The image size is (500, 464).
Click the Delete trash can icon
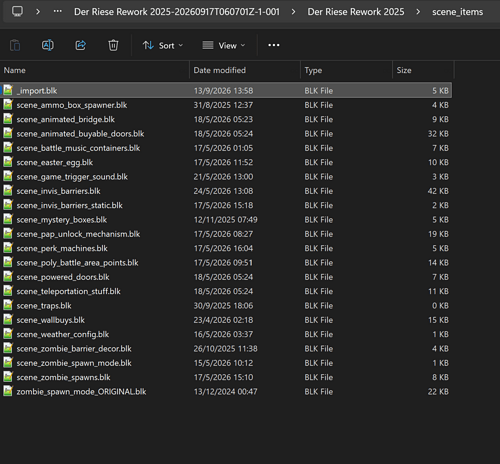(113, 45)
